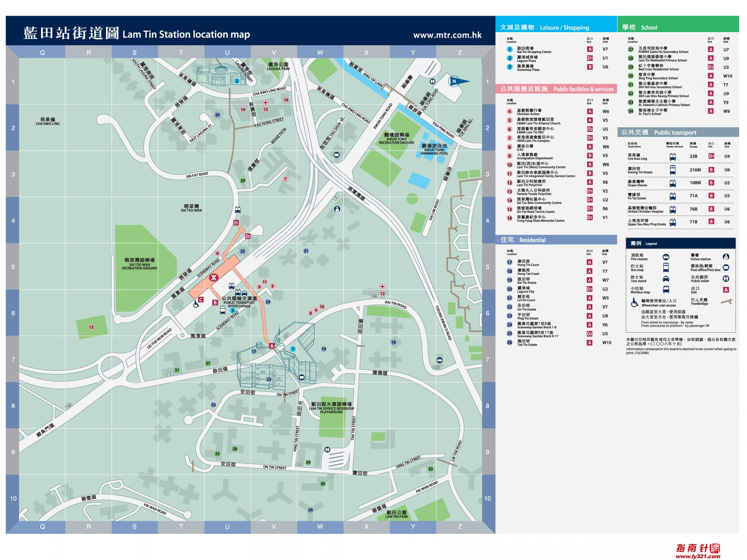
Task: Open the www.ly321.com watermark link
Action: click(x=697, y=556)
